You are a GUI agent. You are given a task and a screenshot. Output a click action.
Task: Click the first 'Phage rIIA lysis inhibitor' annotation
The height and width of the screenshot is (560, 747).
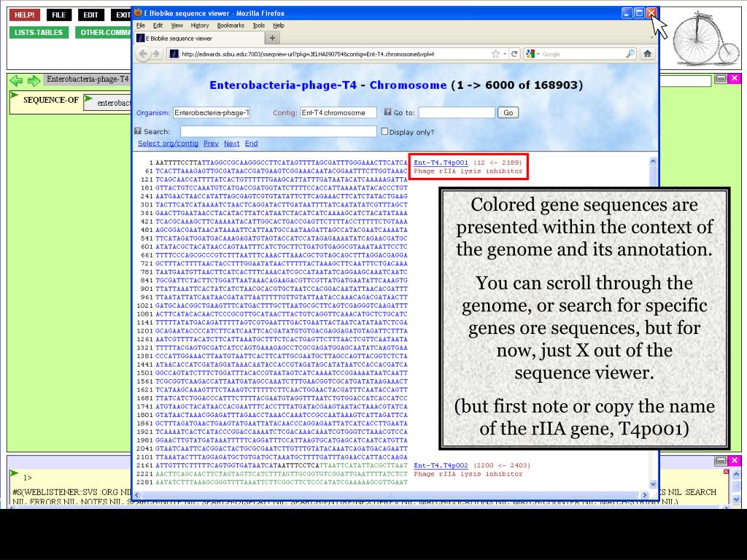[468, 171]
